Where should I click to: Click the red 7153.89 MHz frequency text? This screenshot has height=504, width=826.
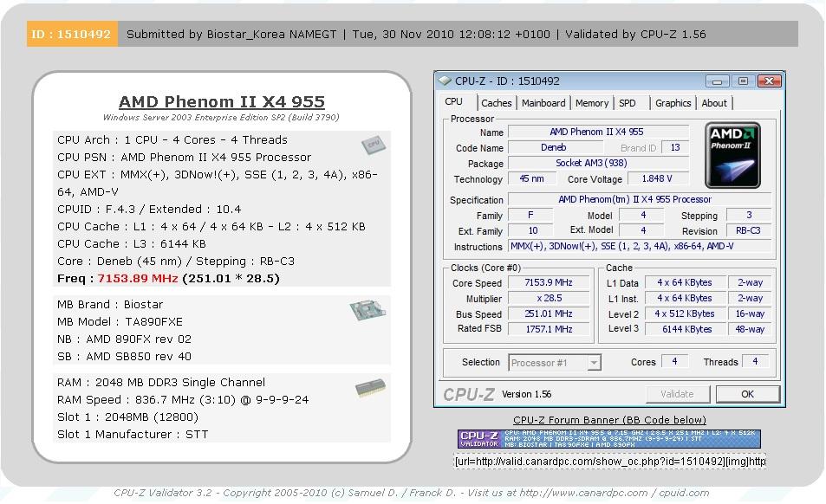pyautogui.click(x=138, y=278)
